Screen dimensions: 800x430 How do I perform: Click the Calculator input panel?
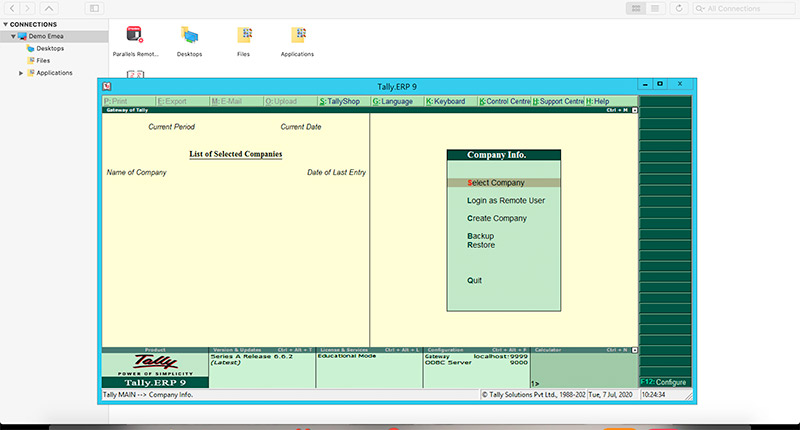click(584, 370)
